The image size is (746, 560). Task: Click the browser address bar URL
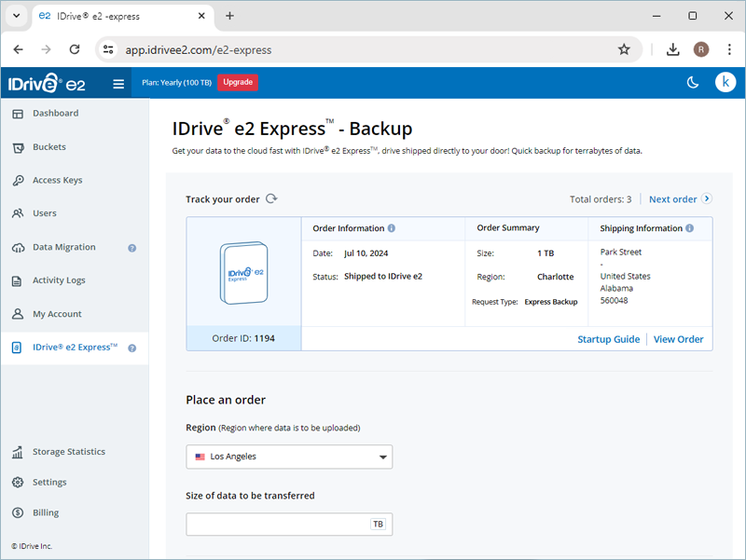point(199,50)
